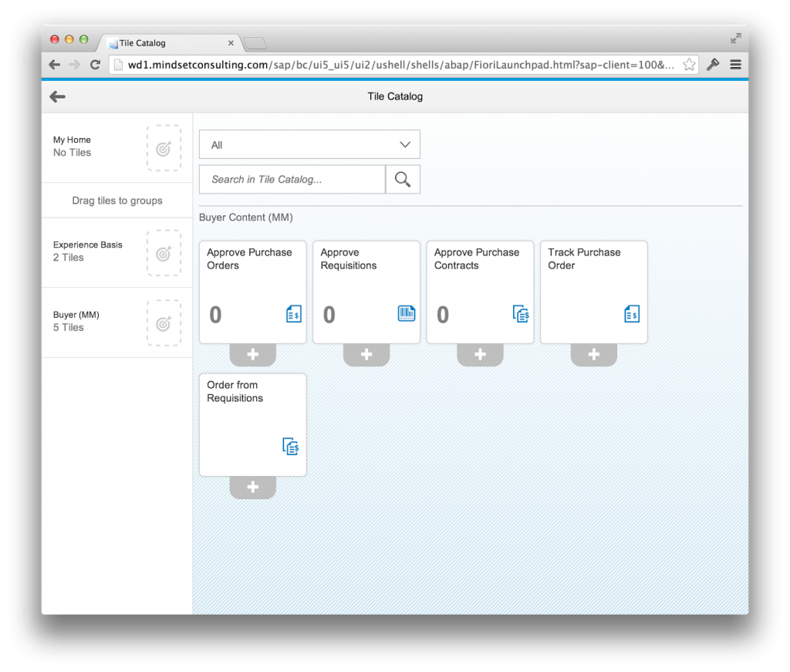Click the browser address bar URL
The height and width of the screenshot is (672, 790).
click(x=400, y=65)
